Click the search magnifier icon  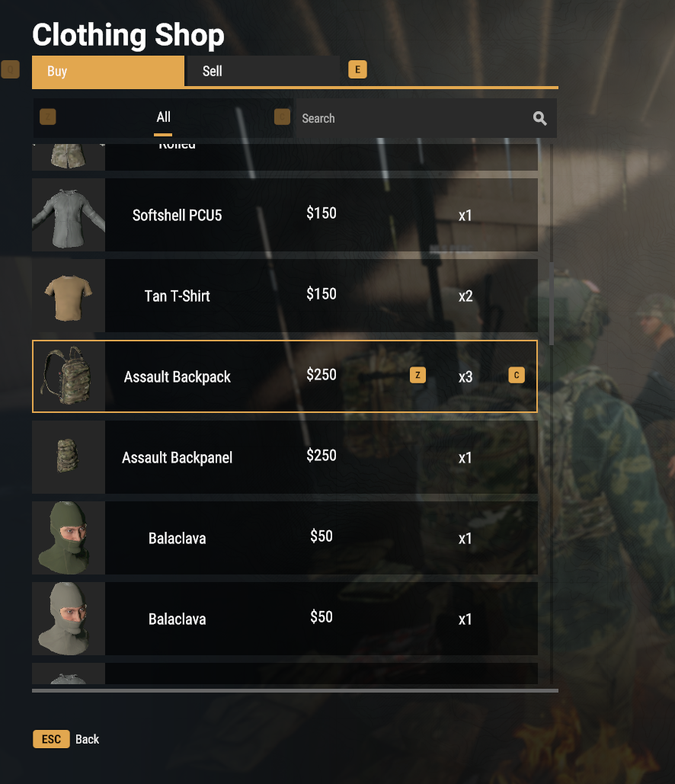tap(539, 119)
